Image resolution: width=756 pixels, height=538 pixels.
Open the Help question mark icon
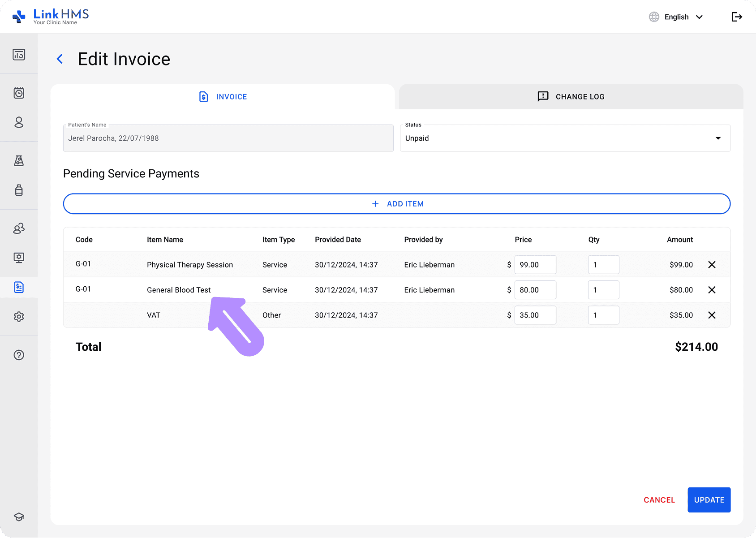(19, 355)
